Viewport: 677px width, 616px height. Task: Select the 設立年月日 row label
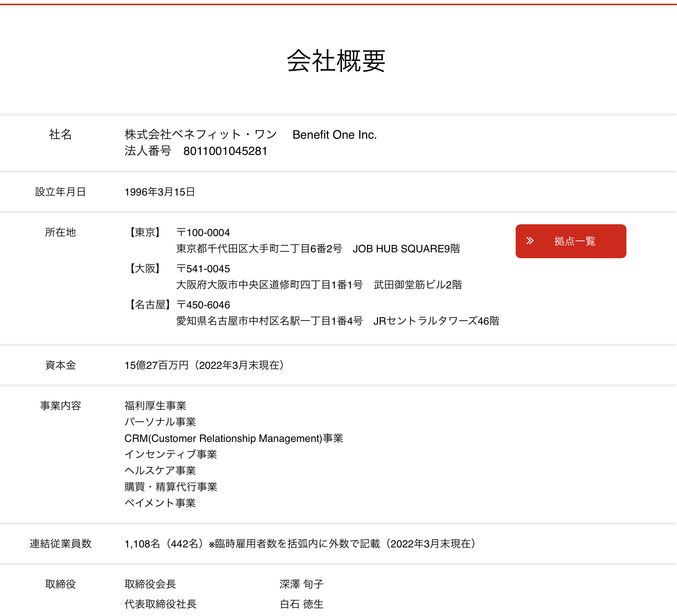coord(61,192)
